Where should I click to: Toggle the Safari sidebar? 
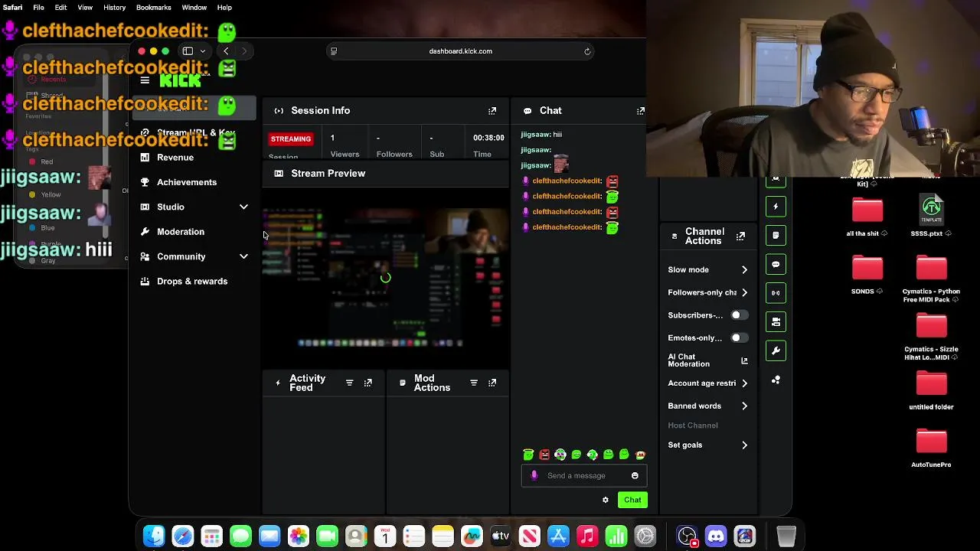(x=188, y=51)
